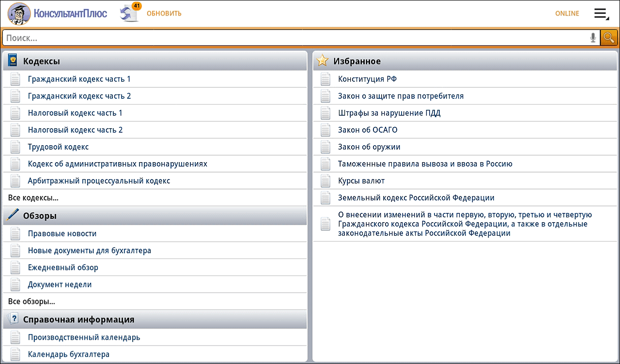
Task: Click document icon beside Ежедневный обзор
Action: (x=15, y=267)
